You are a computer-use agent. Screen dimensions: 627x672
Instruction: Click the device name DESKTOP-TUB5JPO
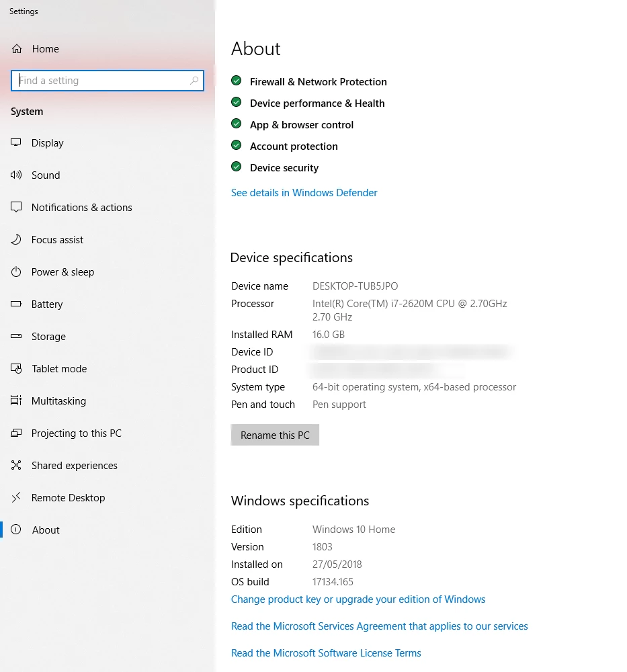pos(355,286)
